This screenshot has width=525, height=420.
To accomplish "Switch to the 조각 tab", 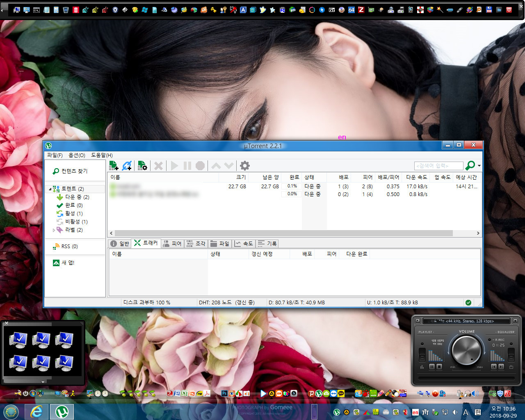I will pos(196,244).
